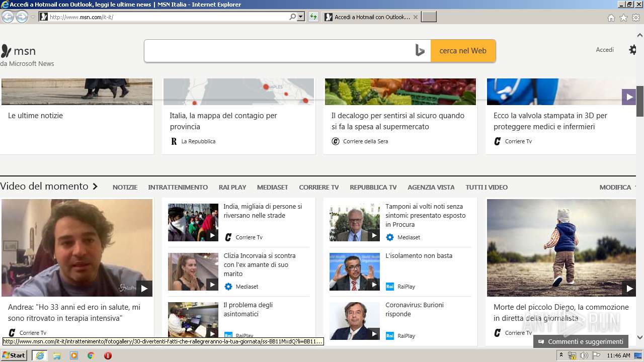
Task: Go back with the browser Back button
Action: [x=8, y=17]
